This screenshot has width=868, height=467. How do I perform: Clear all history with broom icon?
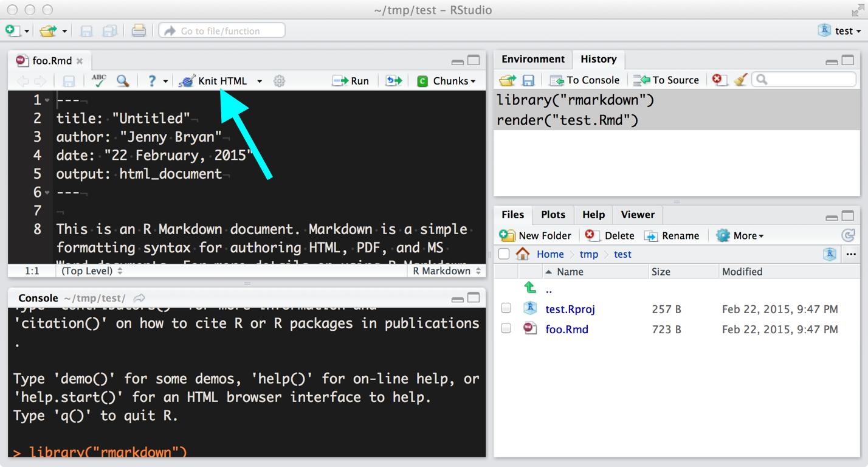(740, 80)
